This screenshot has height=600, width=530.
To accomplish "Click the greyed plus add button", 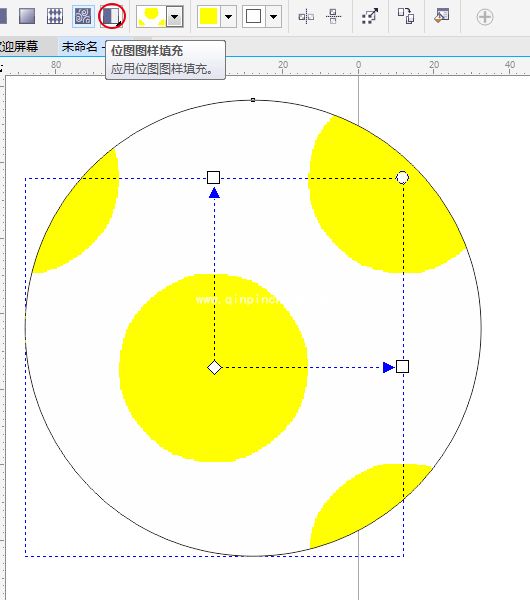I will [x=485, y=17].
